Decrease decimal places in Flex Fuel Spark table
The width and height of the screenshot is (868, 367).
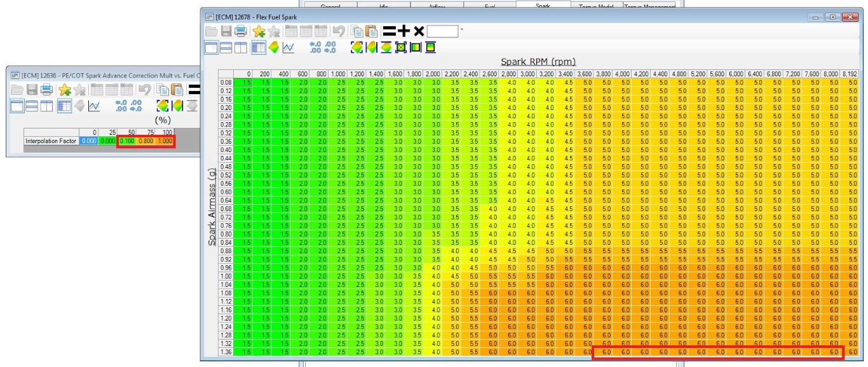click(330, 48)
